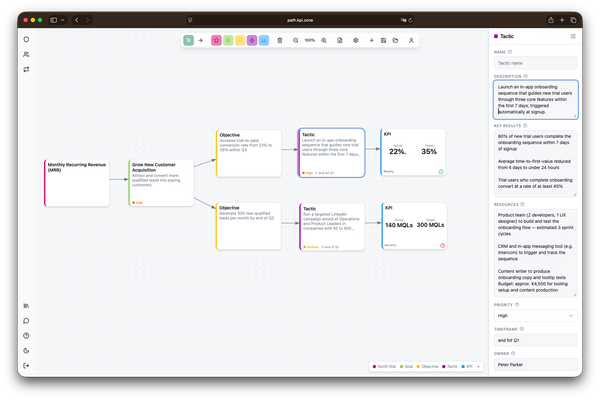The width and height of the screenshot is (600, 400).
Task: Open the Priority dropdown showing High
Action: [535, 314]
